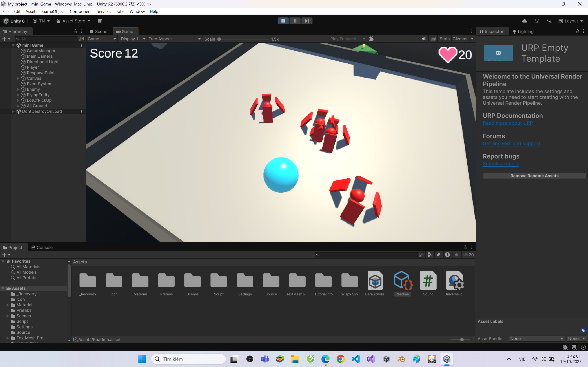The width and height of the screenshot is (588, 367).
Task: Click the Step frame button
Action: coord(307,21)
